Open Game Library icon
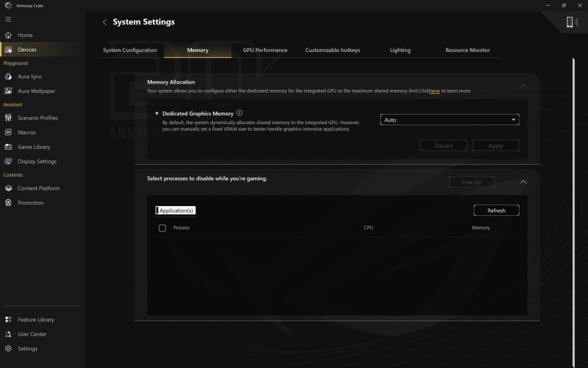Viewport: 588px width, 368px height. (x=8, y=147)
